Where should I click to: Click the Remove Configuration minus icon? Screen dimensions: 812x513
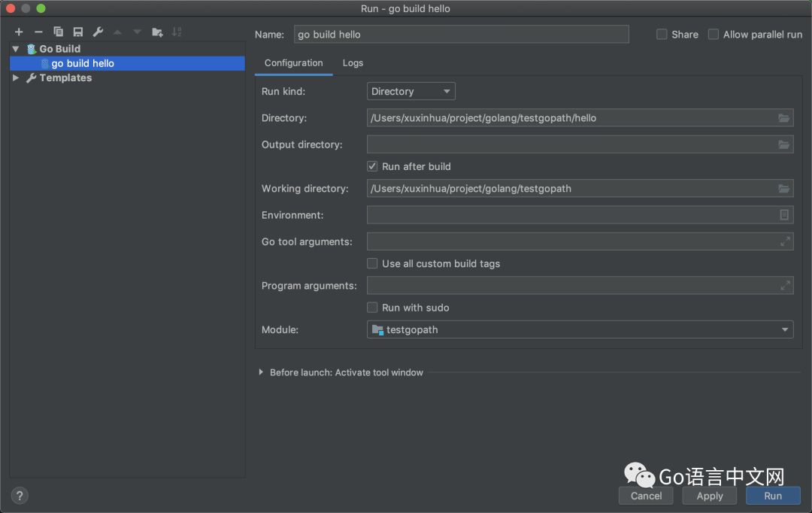click(38, 32)
